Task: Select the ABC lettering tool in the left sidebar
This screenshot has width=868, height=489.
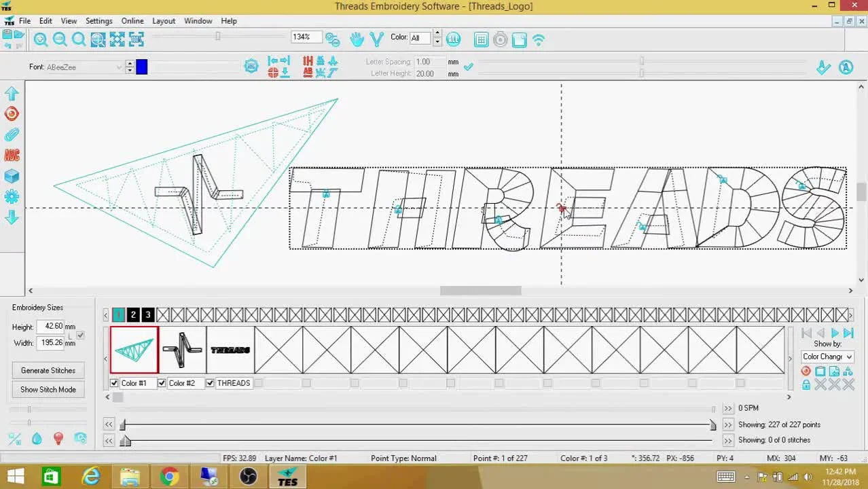Action: (11, 155)
